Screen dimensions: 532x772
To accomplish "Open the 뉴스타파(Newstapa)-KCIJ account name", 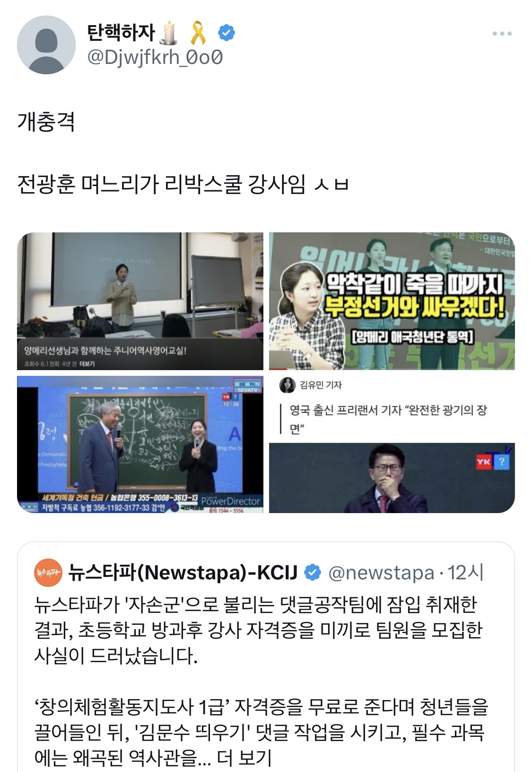I will (x=183, y=572).
